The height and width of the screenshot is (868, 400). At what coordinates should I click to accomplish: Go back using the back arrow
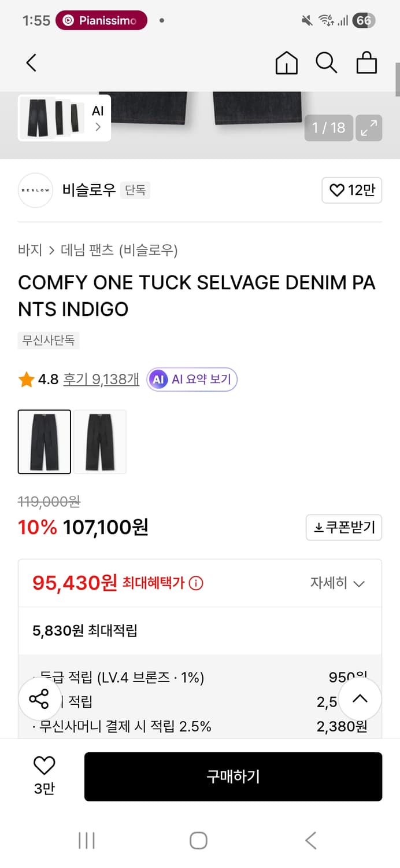(31, 62)
